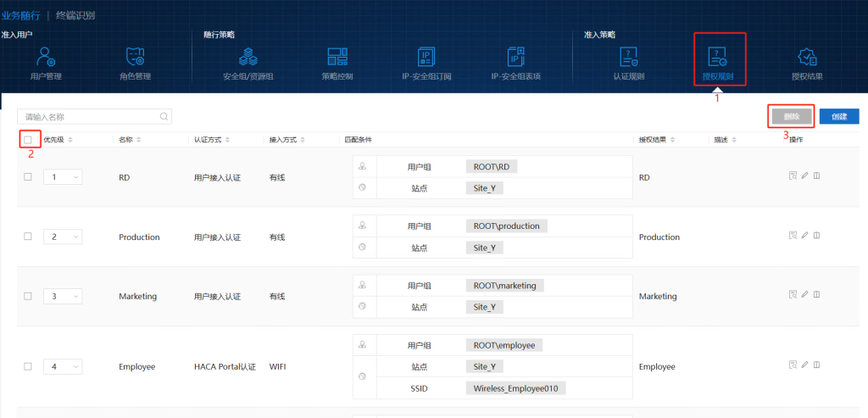The image size is (868, 418).
Task: Select the Employee rule row checkbox
Action: pyautogui.click(x=28, y=366)
